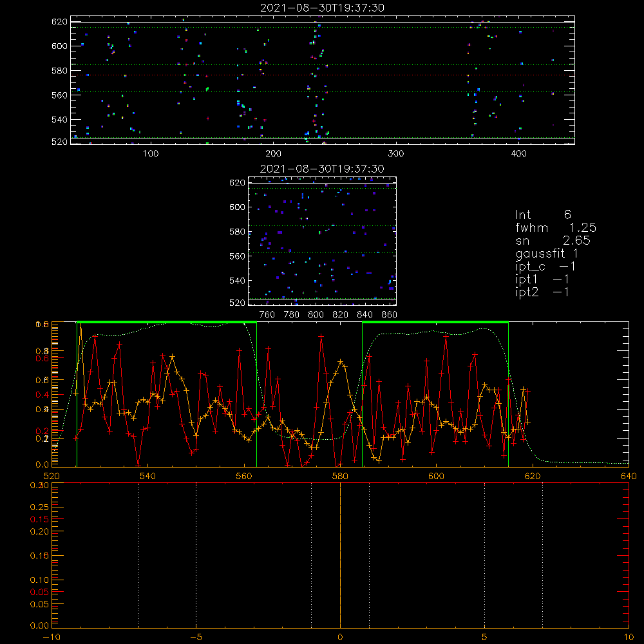Click y-axis label 540 on top plot
This screenshot has height=644, width=644.
(59, 120)
